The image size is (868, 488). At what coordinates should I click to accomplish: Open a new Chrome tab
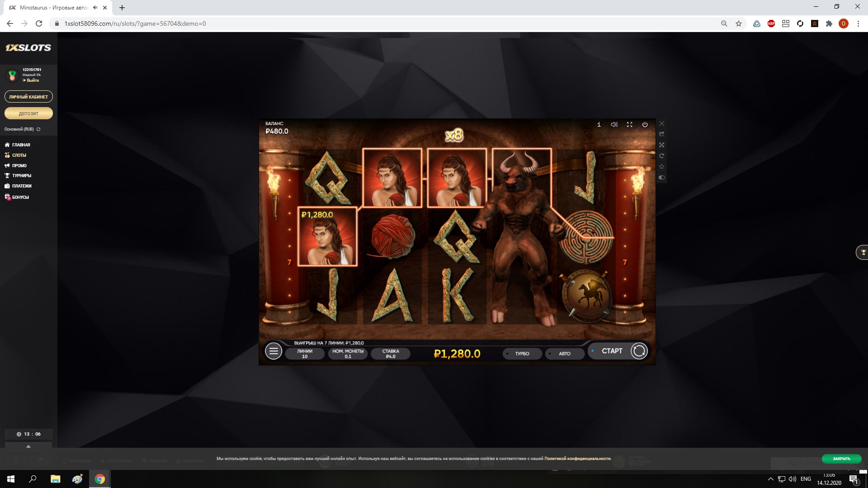tap(122, 8)
